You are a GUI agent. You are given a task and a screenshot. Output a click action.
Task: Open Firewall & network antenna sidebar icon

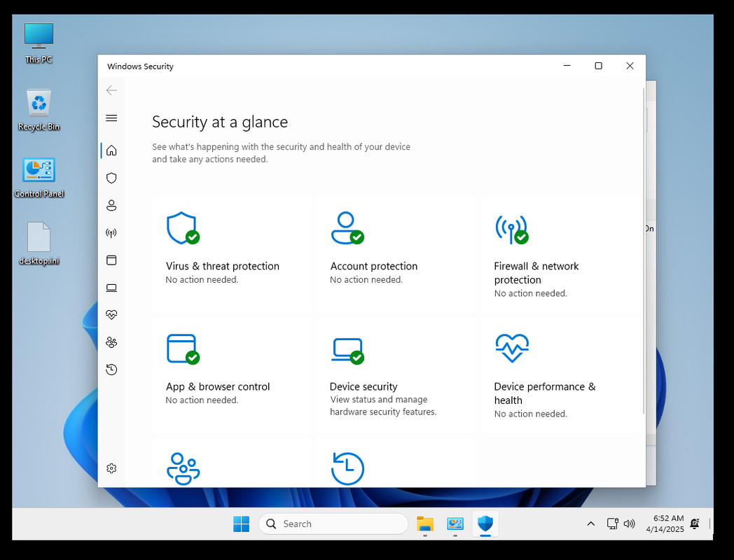pos(111,233)
